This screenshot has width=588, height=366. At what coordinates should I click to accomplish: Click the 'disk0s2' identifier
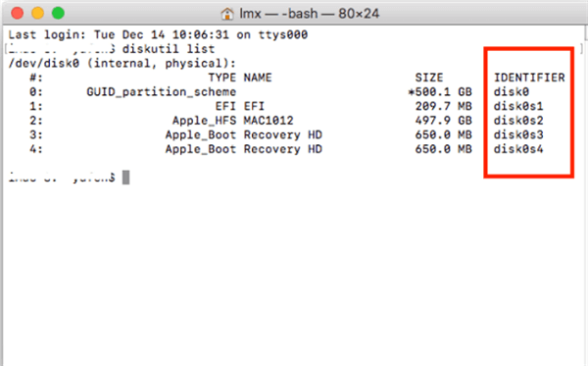518,121
